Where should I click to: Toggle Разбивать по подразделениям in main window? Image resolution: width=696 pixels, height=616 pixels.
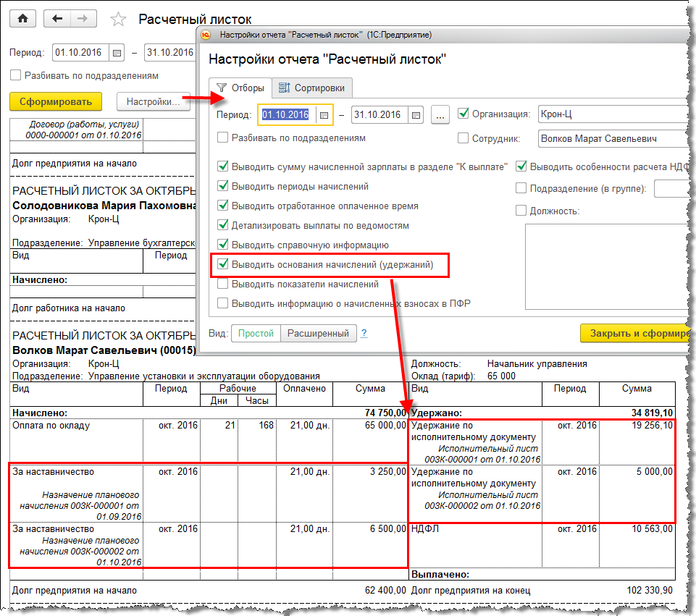(15, 75)
